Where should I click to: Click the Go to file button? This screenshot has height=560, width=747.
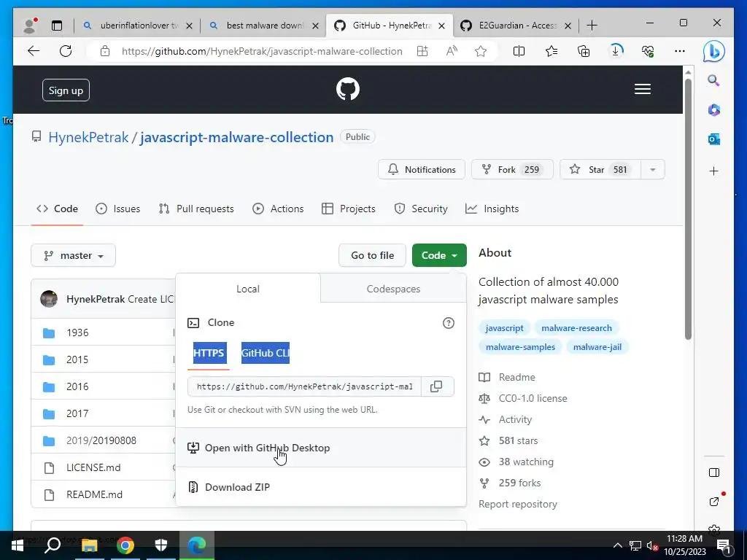(373, 255)
